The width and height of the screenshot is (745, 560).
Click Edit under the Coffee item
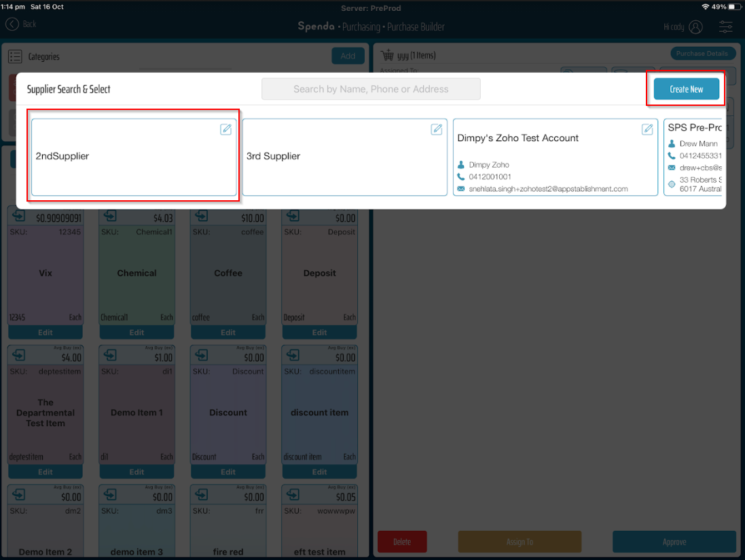(228, 332)
